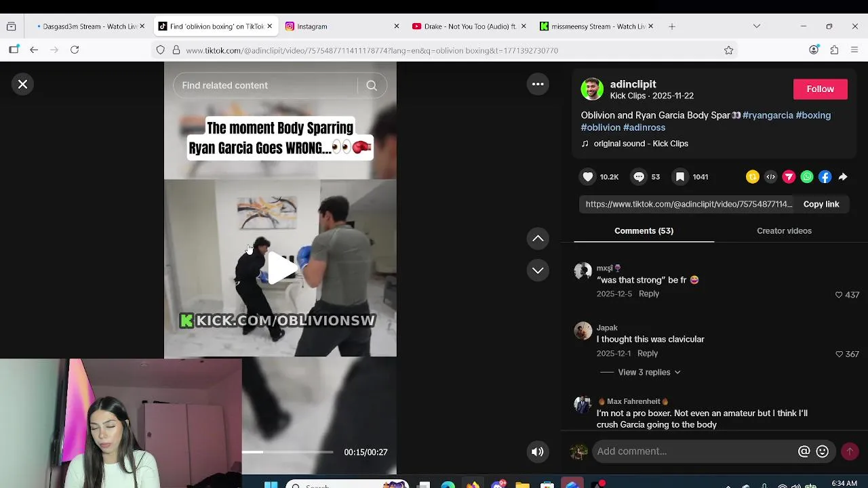Open emoji picker in comment box
The image size is (868, 488).
click(823, 451)
